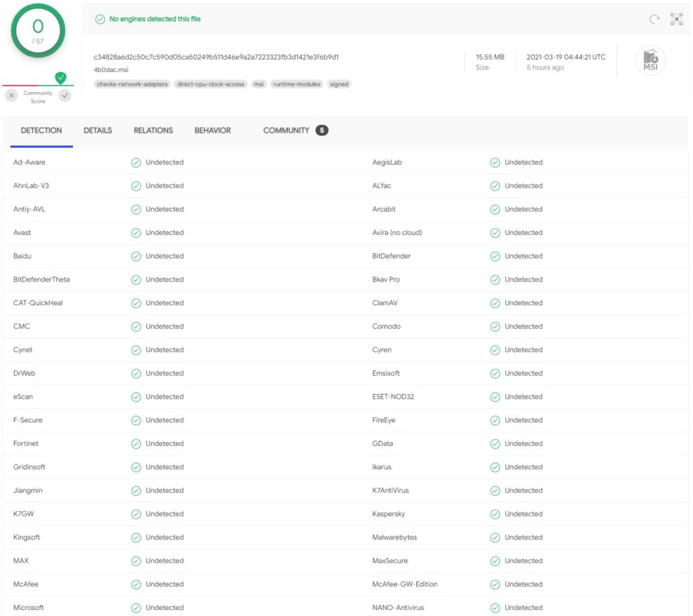Click the Ad-Aware undetected check icon
The height and width of the screenshot is (616, 693).
click(136, 162)
